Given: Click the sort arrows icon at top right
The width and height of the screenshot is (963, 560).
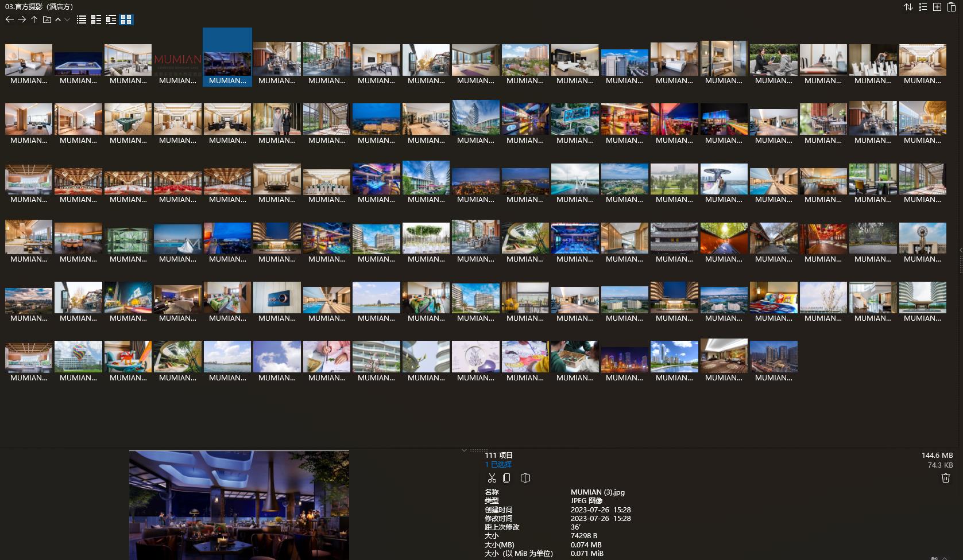Looking at the screenshot, I should click(x=908, y=7).
